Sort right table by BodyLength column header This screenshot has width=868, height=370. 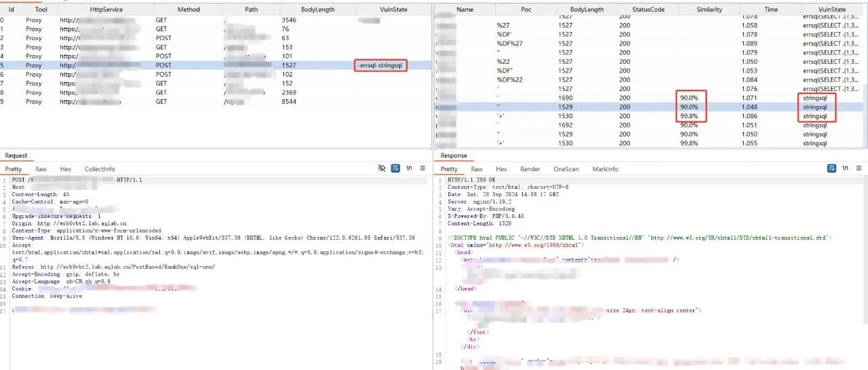pyautogui.click(x=587, y=10)
